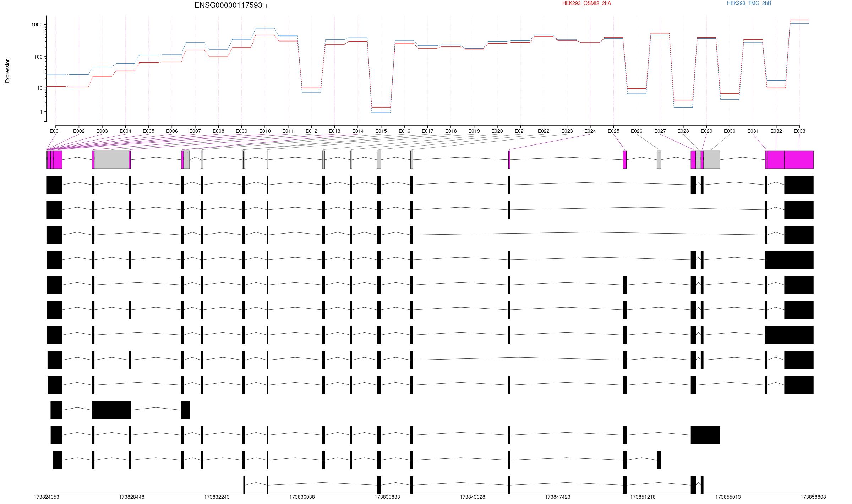Image resolution: width=852 pixels, height=504 pixels.
Task: Select exon label E012
Action: (x=311, y=131)
